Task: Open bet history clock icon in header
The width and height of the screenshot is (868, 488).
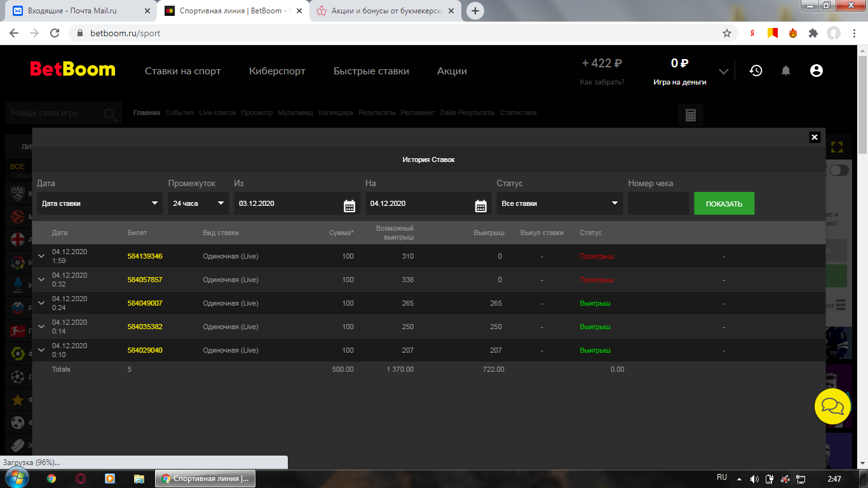Action: [x=756, y=71]
